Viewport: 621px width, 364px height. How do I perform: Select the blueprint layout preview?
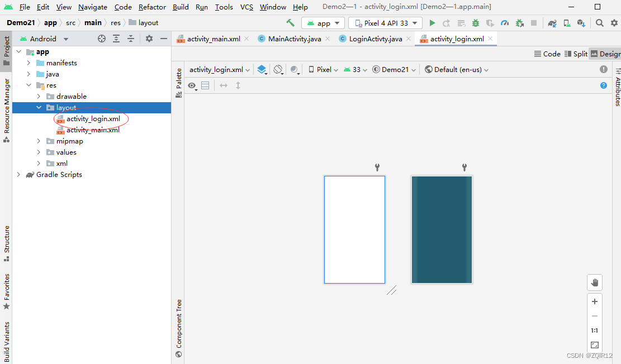click(442, 230)
